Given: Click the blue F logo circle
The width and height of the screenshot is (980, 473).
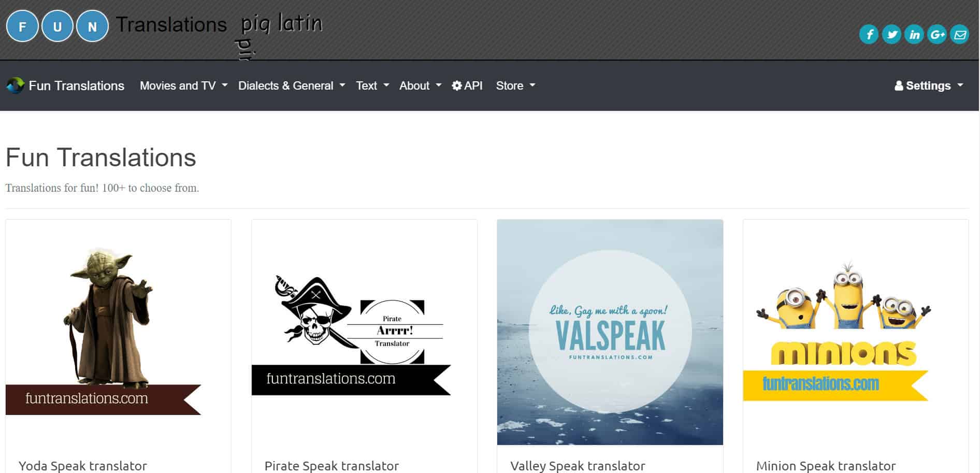Looking at the screenshot, I should [x=22, y=26].
